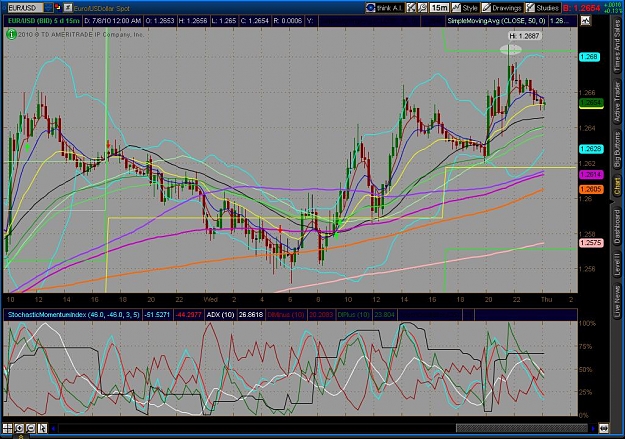Click the magenta 1.2614 price label
The image size is (625, 439).
(x=591, y=175)
